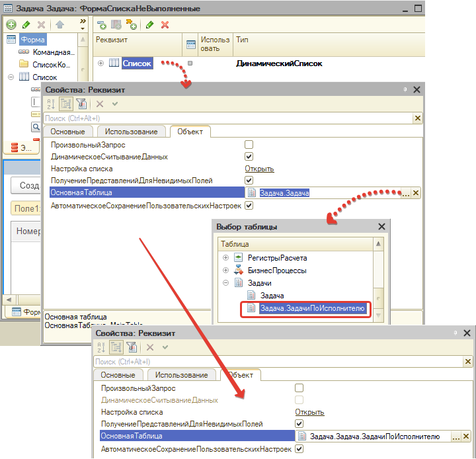Expand the Список requisite row
Image resolution: width=476 pixels, height=459 pixels.
click(x=100, y=63)
